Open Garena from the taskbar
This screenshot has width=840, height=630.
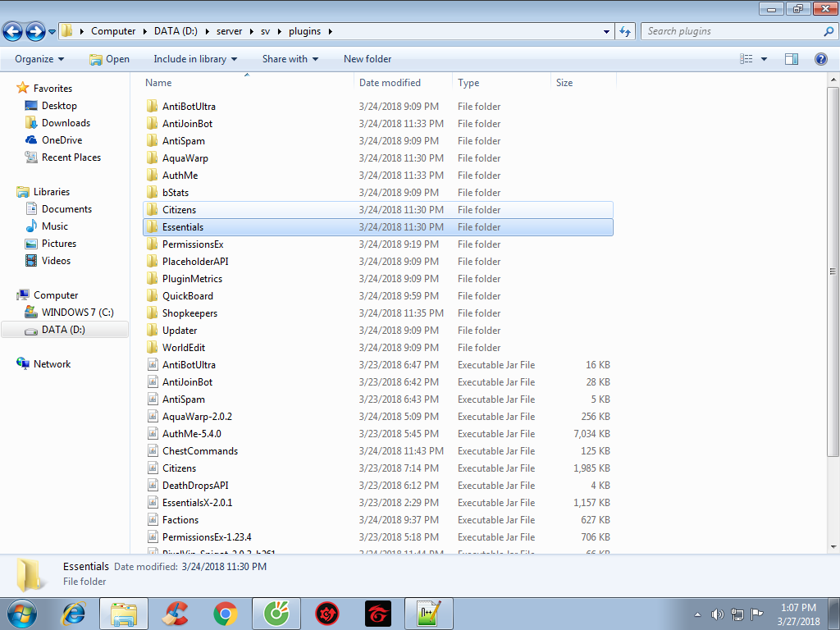click(377, 614)
